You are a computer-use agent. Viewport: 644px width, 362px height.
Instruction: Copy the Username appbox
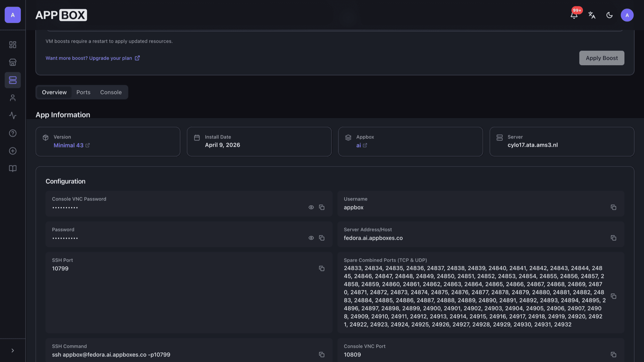pos(613,207)
